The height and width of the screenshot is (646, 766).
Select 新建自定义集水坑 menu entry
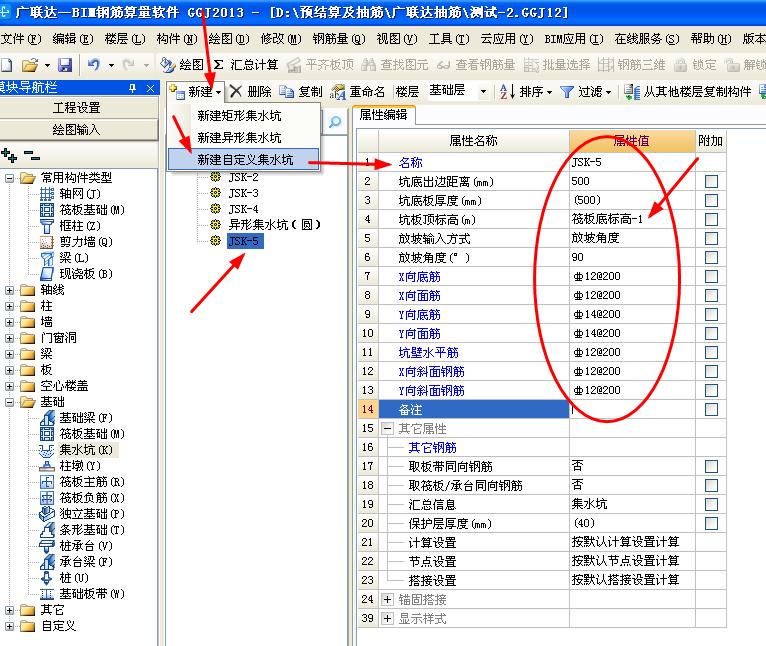(244, 160)
